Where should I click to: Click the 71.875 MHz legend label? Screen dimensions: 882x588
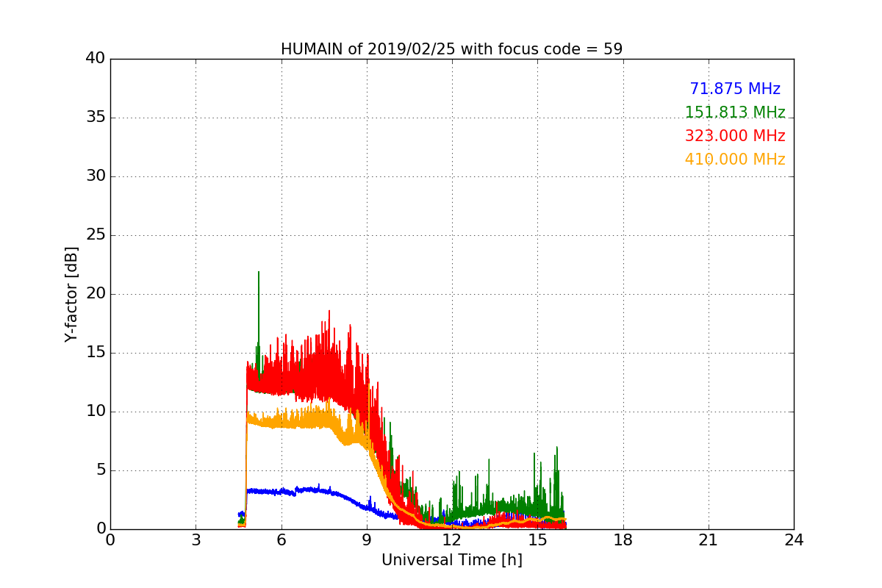tap(735, 89)
